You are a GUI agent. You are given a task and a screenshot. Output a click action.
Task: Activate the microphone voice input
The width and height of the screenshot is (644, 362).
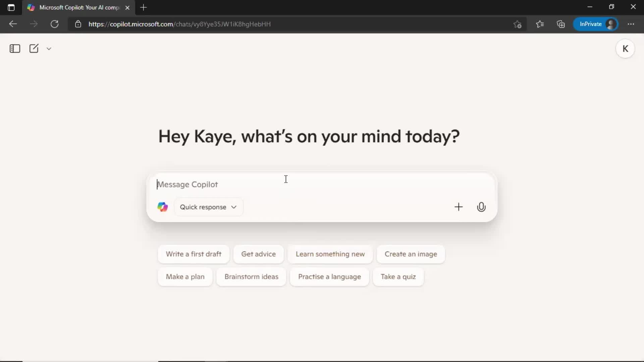481,207
